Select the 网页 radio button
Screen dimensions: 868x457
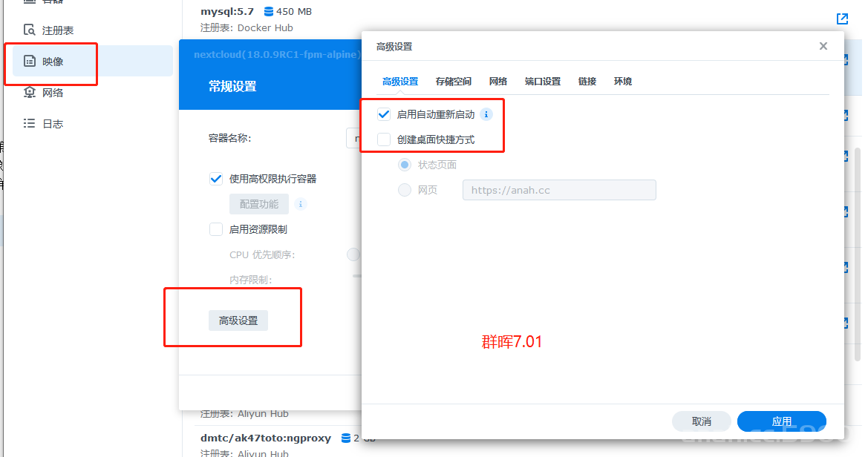(405, 190)
